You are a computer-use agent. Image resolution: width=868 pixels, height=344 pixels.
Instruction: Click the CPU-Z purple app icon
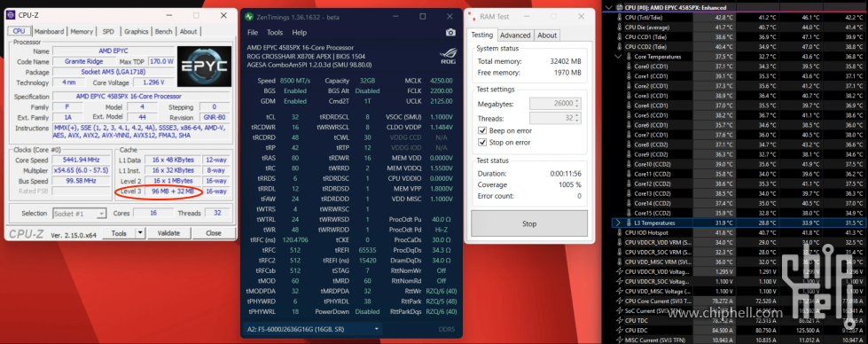(11, 15)
